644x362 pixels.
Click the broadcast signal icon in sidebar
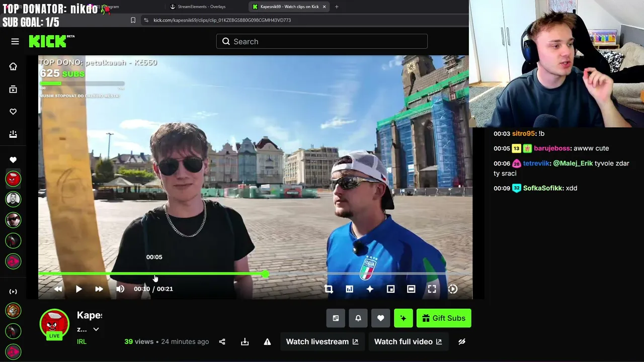pos(13,292)
